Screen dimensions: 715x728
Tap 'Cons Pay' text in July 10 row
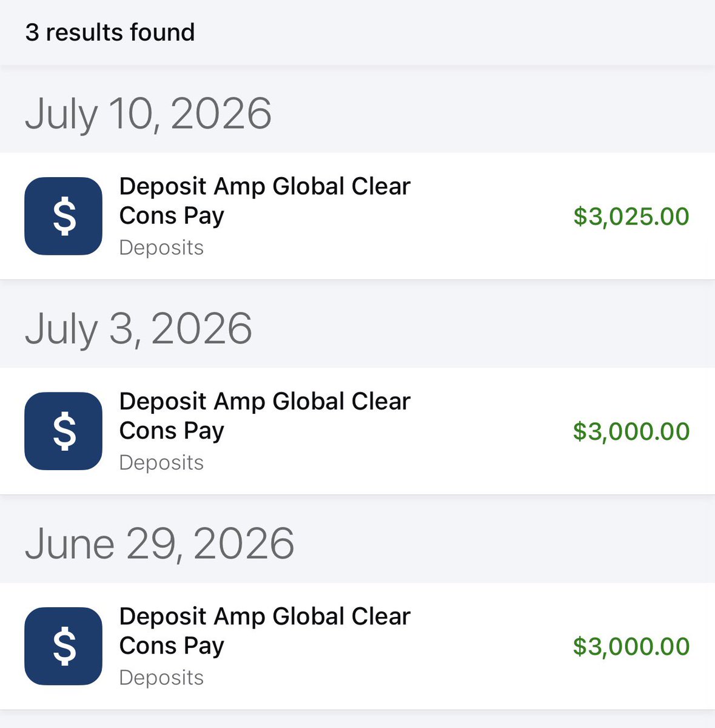pos(172,216)
